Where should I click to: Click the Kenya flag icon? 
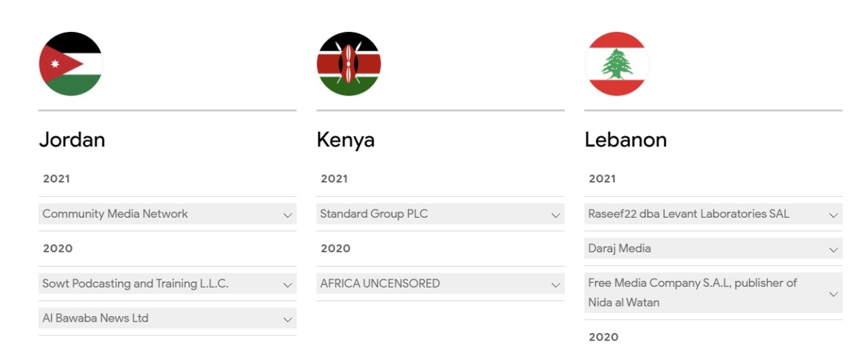point(349,64)
